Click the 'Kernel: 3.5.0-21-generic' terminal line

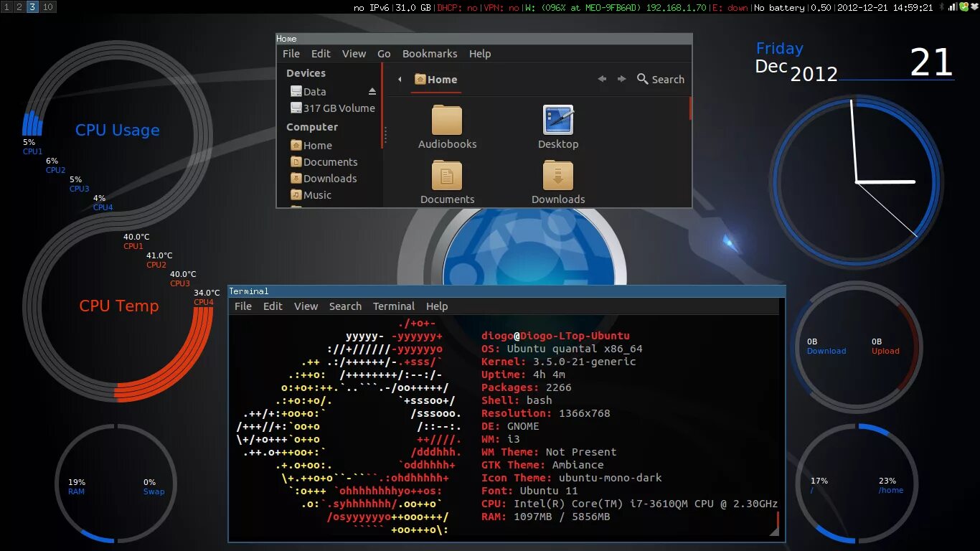(x=559, y=362)
